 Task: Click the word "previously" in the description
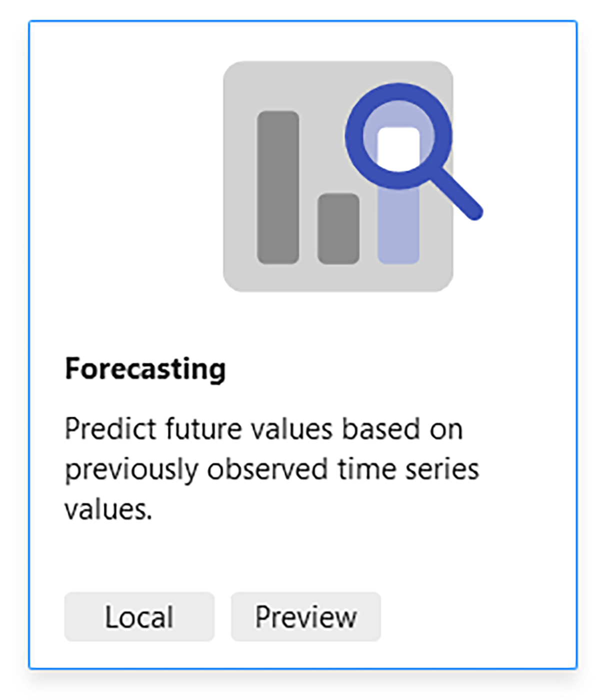pyautogui.click(x=131, y=470)
